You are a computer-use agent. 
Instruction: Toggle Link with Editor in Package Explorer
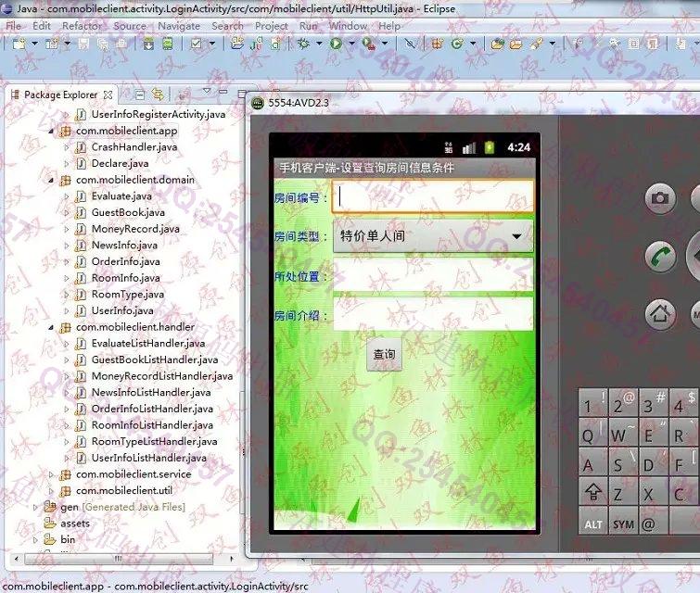[157, 95]
